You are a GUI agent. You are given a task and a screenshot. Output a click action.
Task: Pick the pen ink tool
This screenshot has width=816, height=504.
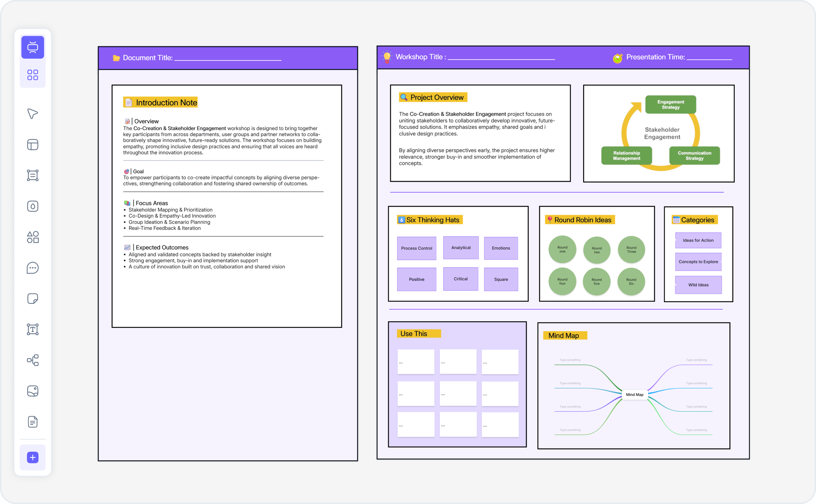[33, 206]
